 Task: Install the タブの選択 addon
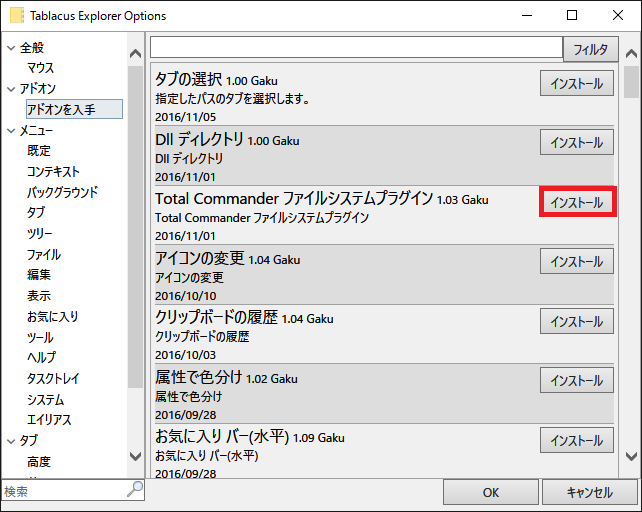pyautogui.click(x=576, y=84)
